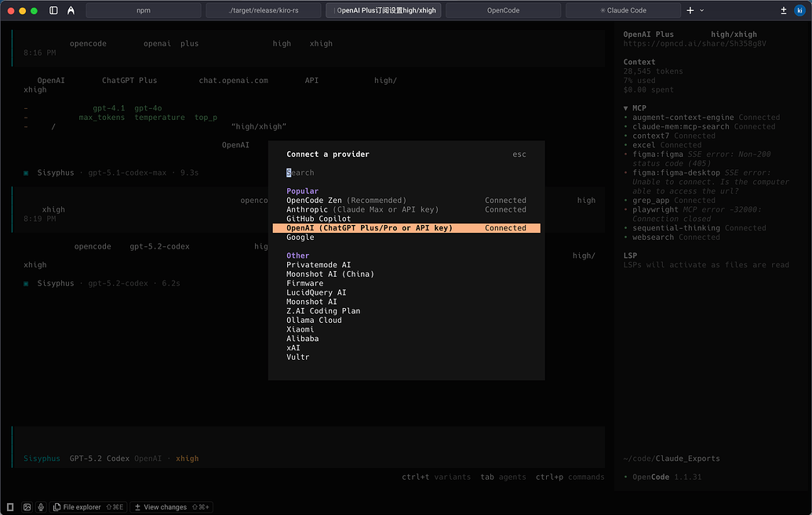The height and width of the screenshot is (515, 812).
Task: Click '28,545 tokens' context value
Action: (x=653, y=71)
